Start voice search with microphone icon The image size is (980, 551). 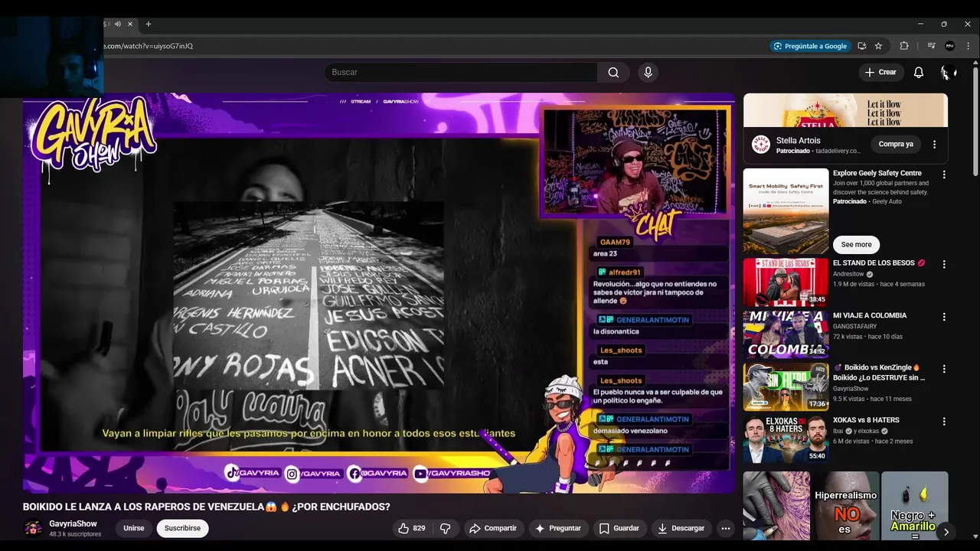click(x=648, y=72)
